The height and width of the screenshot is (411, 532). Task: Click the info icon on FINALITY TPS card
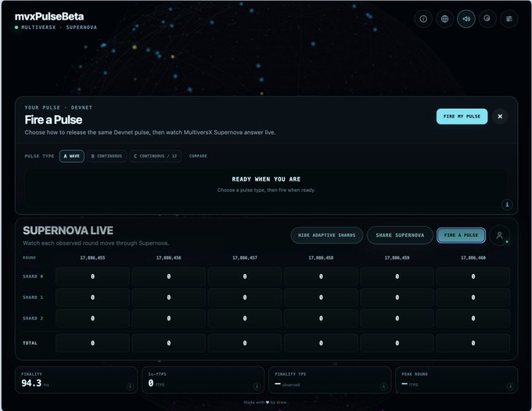click(x=383, y=386)
